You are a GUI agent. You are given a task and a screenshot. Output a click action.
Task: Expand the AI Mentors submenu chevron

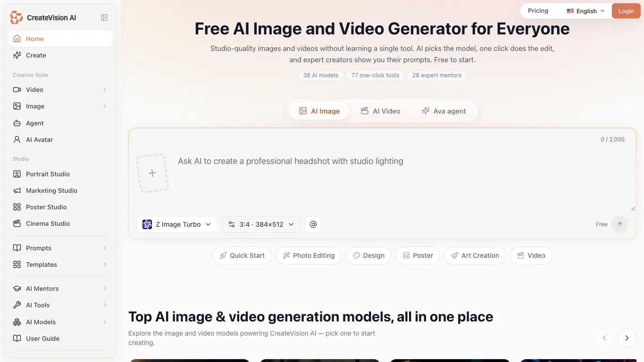coord(105,288)
